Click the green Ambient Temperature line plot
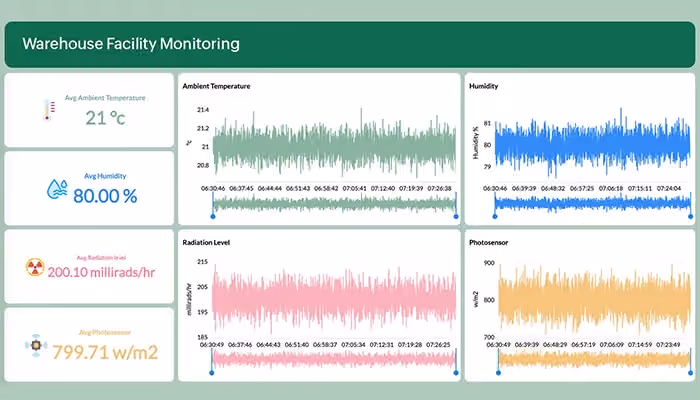The image size is (700, 400). [334, 145]
